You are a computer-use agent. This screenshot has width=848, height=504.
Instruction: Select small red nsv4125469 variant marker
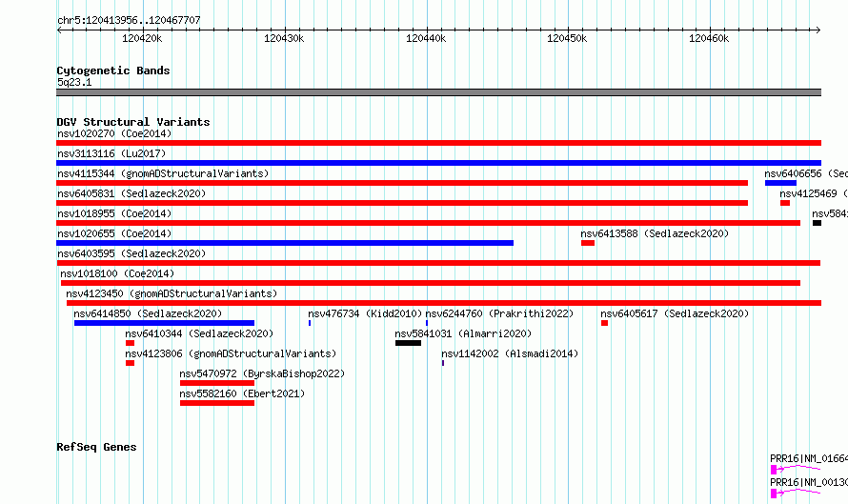click(x=785, y=203)
